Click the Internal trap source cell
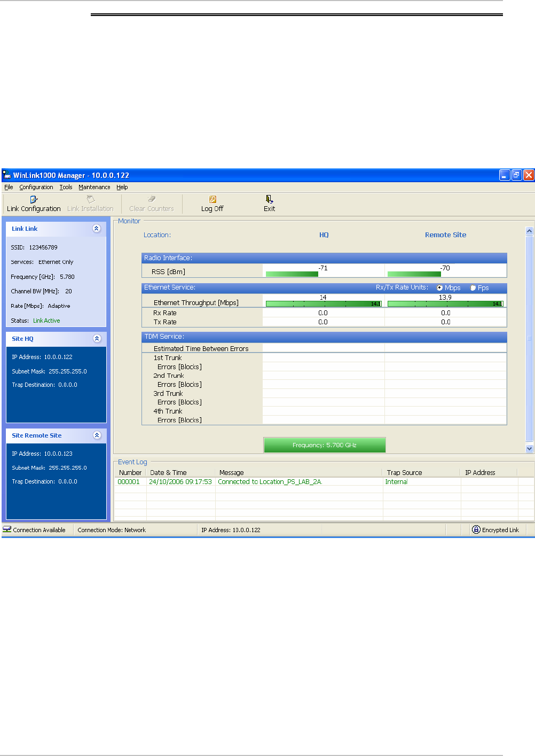This screenshot has width=535, height=756. (396, 481)
